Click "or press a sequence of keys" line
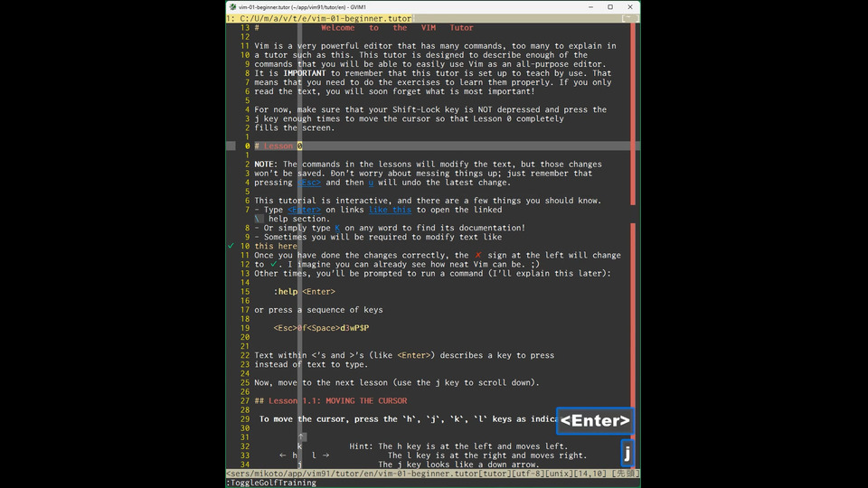The image size is (868, 488). coord(318,310)
